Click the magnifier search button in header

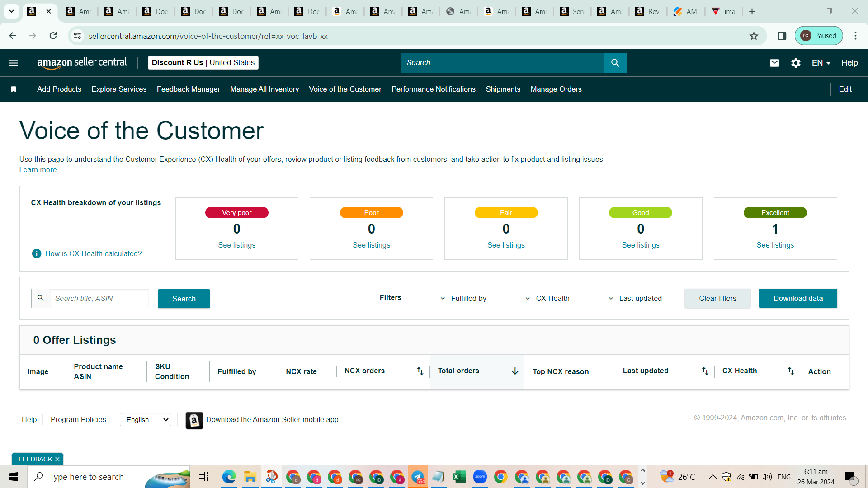click(x=615, y=63)
